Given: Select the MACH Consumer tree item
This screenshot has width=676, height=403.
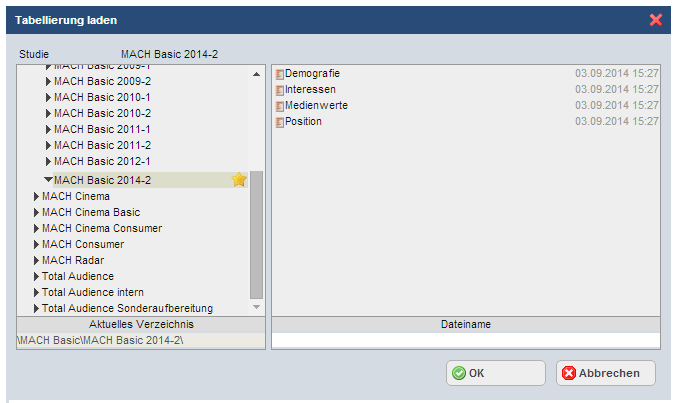Looking at the screenshot, I should [x=83, y=244].
